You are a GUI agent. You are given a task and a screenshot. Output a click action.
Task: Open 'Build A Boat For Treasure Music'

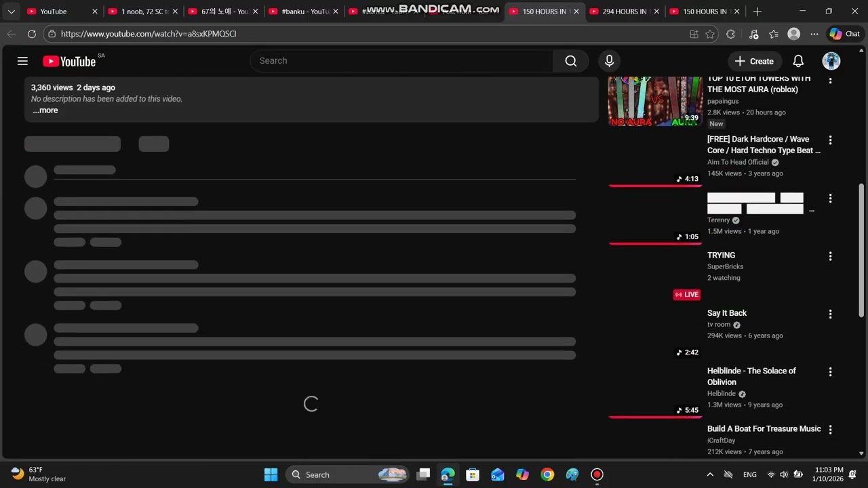pos(764,429)
